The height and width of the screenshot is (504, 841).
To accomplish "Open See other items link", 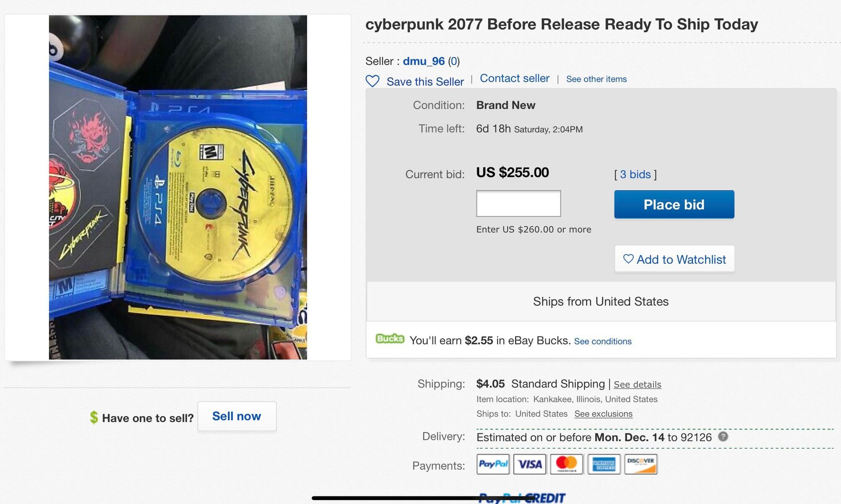I will (x=596, y=79).
